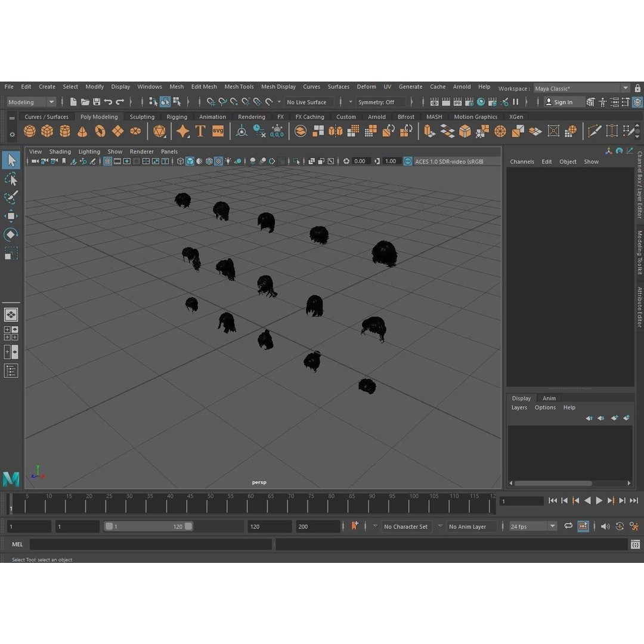Toggle audio mute speaker icon
This screenshot has width=644, height=644.
pyautogui.click(x=605, y=527)
